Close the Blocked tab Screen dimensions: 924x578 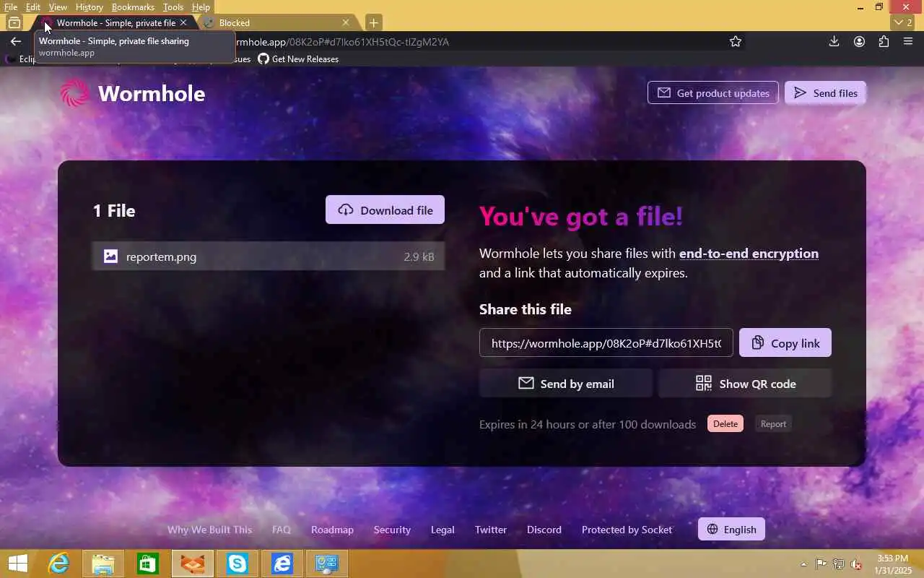[x=345, y=22]
